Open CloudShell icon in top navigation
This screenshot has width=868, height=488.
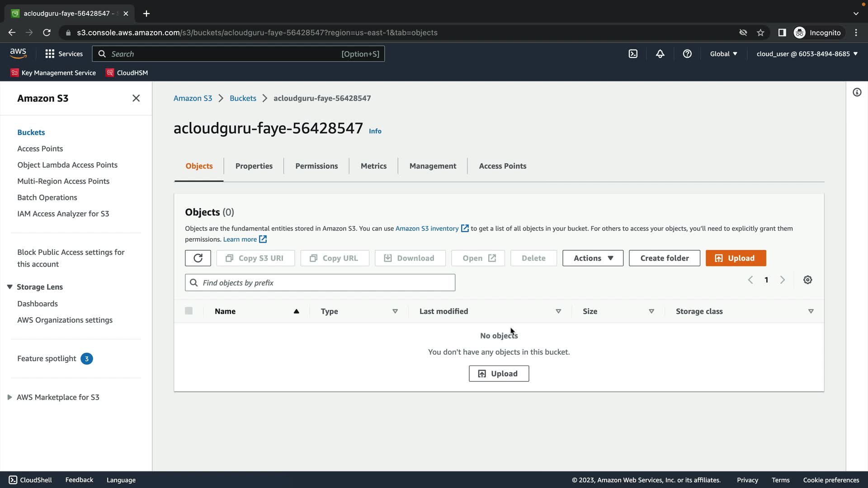tap(633, 54)
